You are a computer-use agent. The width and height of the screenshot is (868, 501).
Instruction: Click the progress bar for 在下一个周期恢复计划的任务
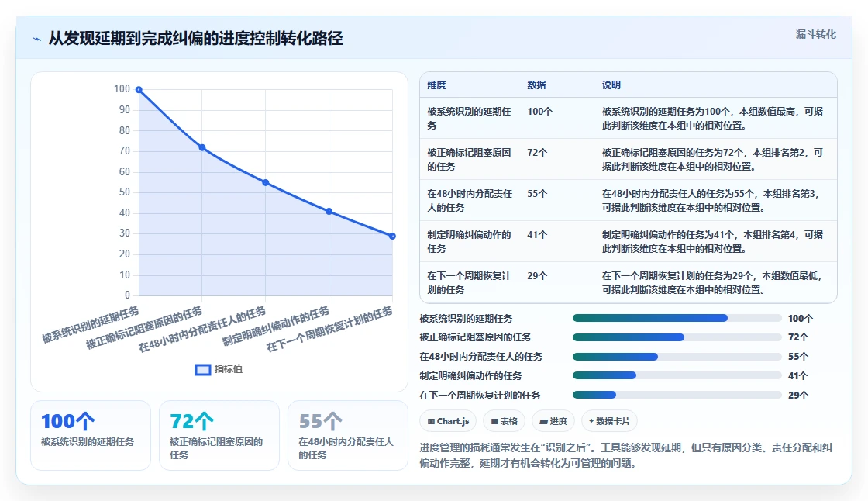(677, 396)
